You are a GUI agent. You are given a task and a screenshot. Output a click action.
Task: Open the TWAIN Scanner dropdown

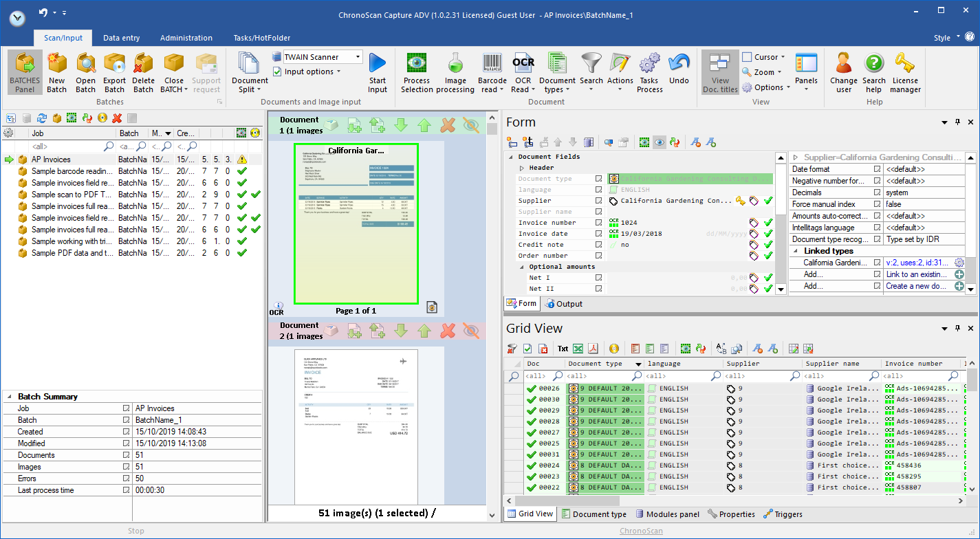358,57
